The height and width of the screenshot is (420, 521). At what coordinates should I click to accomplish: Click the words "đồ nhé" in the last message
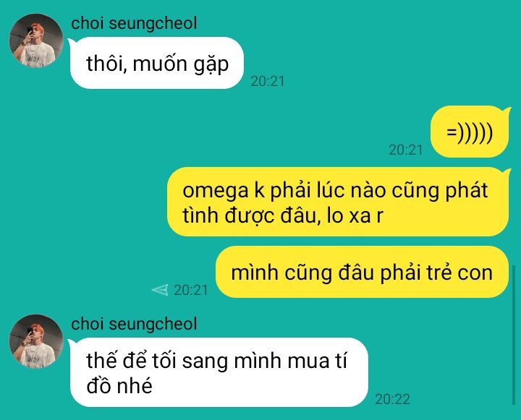[x=119, y=386]
